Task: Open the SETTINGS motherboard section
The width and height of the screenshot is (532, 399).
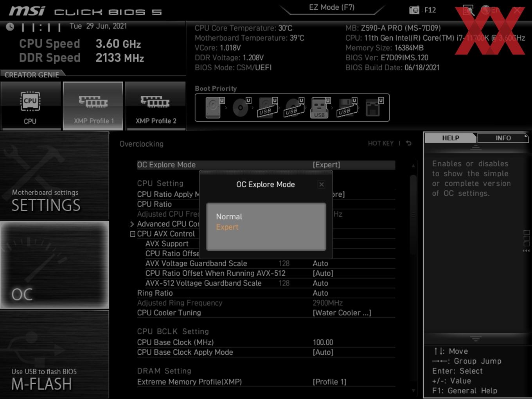Action: [x=54, y=176]
